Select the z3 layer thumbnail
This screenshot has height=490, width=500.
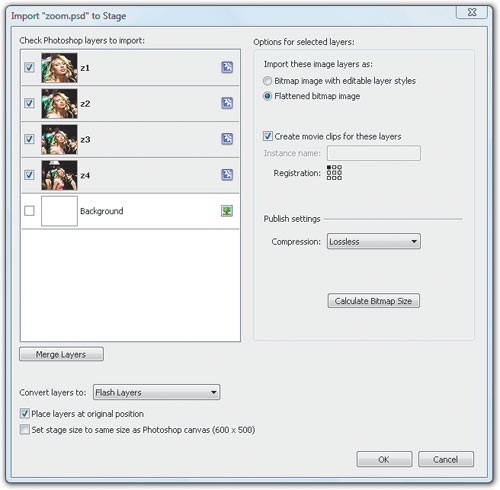pyautogui.click(x=59, y=139)
